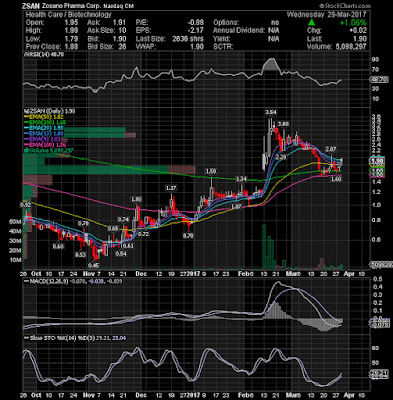Click the tallest green volume bar in February
393x400 pixels.
pyautogui.click(x=264, y=247)
